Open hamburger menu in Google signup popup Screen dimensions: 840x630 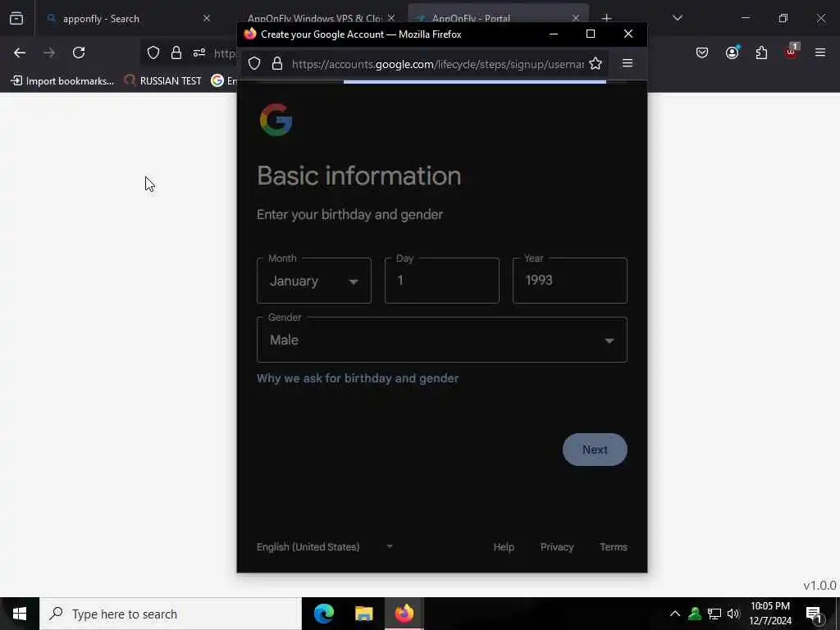click(x=628, y=64)
